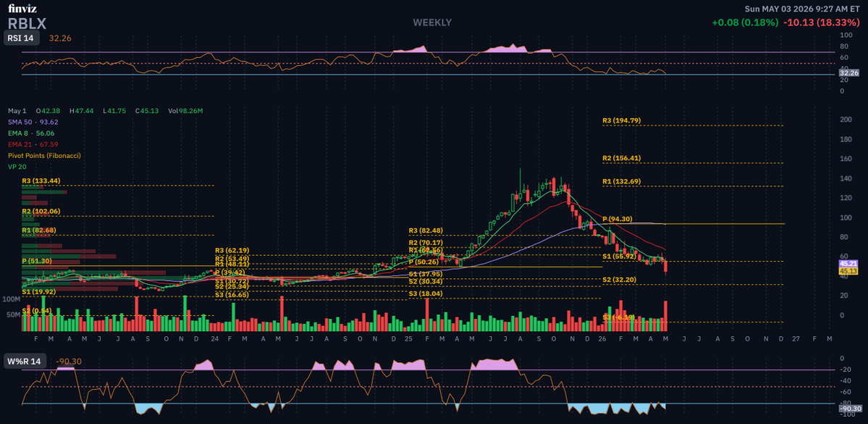Open the RSI 14 indicator label
868x424 pixels.
click(x=22, y=38)
